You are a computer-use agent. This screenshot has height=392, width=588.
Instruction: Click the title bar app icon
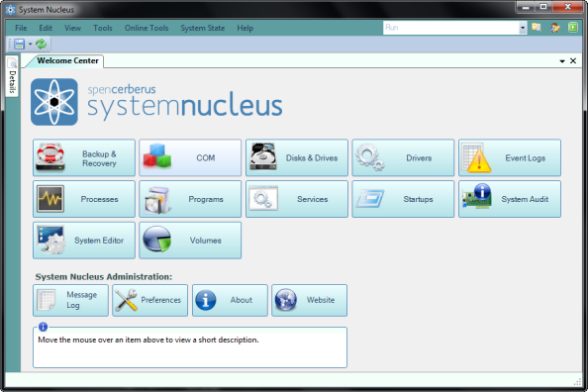[11, 10]
